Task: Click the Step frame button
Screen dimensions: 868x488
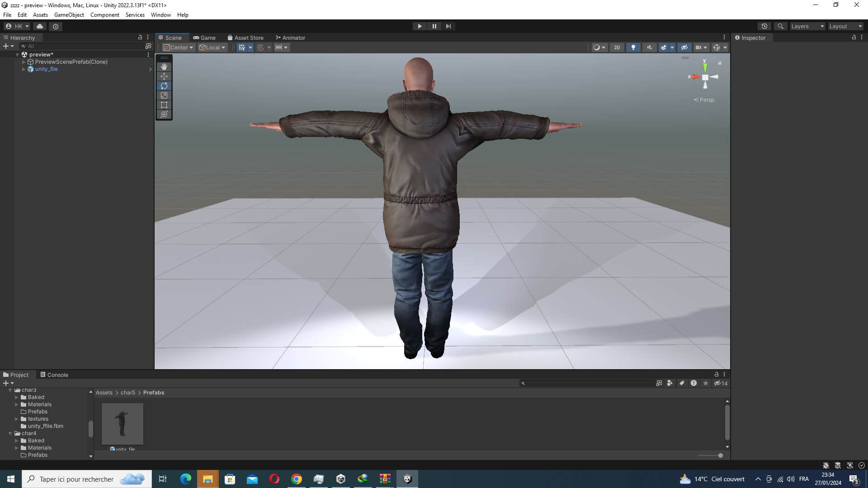Action: click(448, 26)
